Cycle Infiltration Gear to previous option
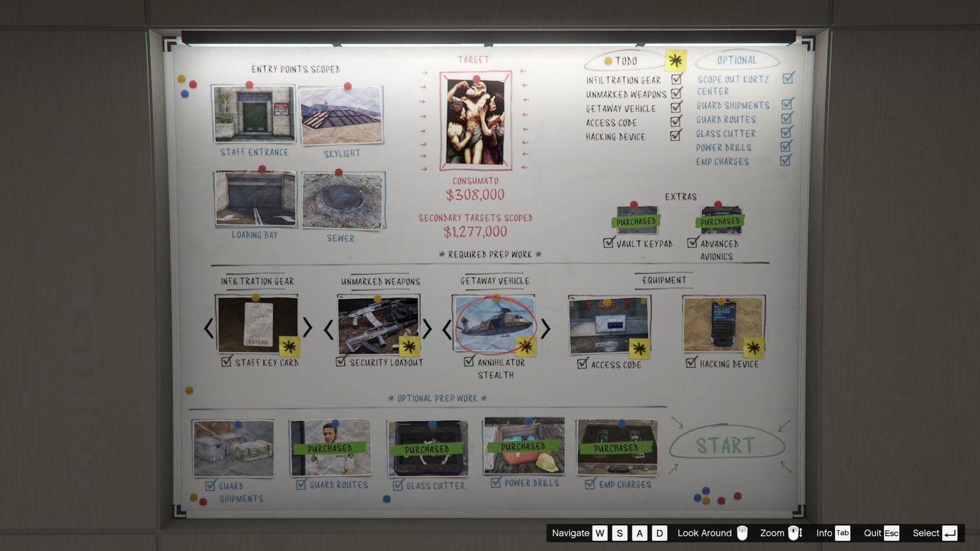980x551 pixels. pyautogui.click(x=209, y=328)
